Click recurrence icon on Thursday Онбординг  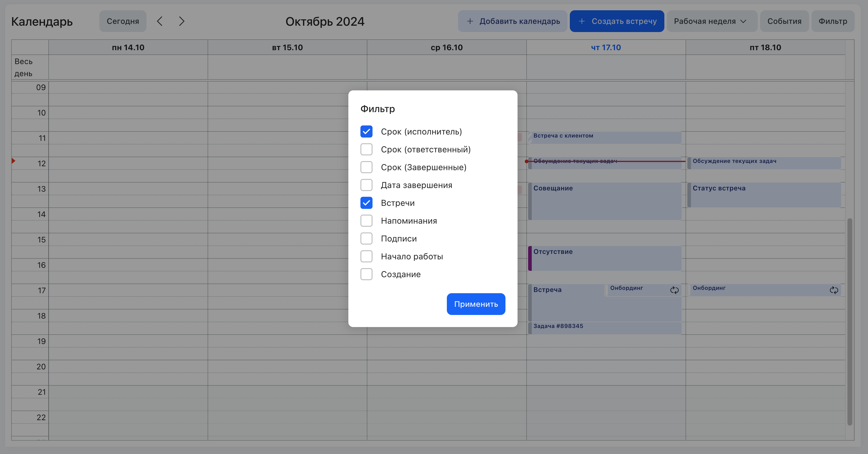click(x=674, y=290)
